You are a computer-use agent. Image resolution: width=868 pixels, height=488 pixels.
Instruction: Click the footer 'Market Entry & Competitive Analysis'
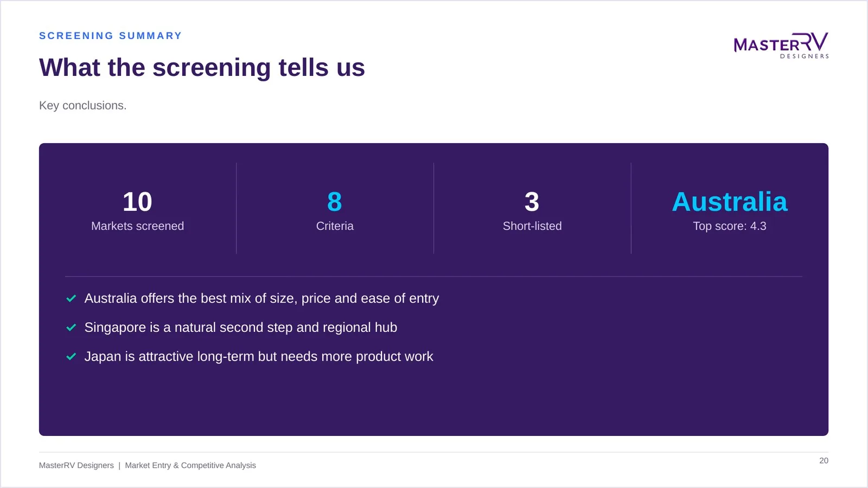coord(190,465)
